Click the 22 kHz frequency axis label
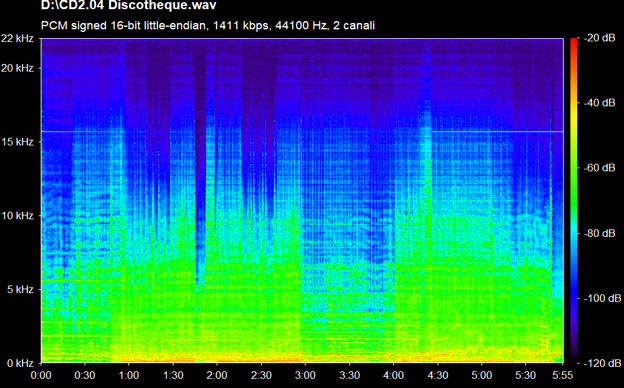Screen dimensions: 624x388 click(x=17, y=39)
